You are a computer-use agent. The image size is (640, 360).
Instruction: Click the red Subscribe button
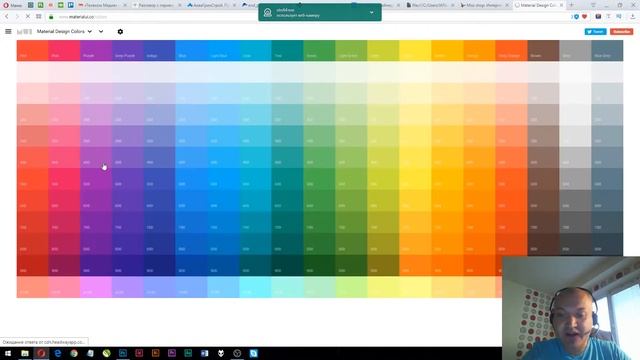(x=622, y=31)
